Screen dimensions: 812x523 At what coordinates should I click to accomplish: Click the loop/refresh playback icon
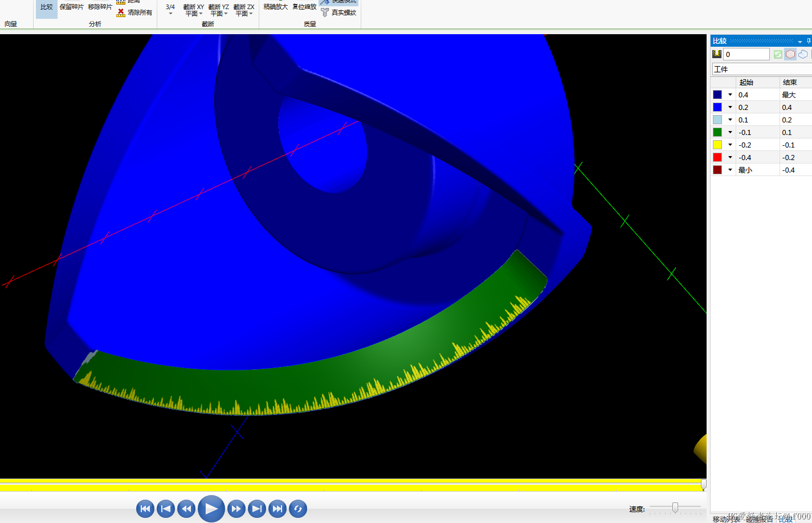click(298, 509)
